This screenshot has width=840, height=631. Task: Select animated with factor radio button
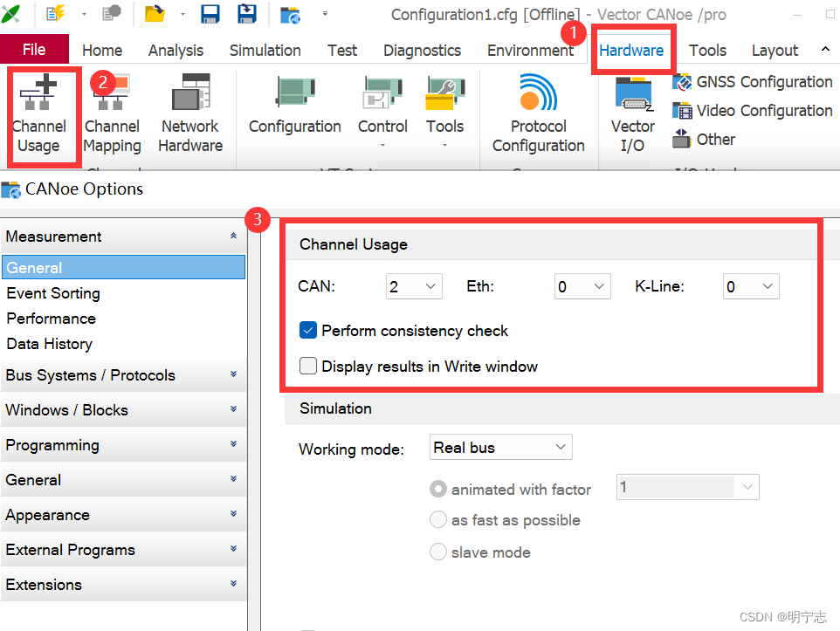pyautogui.click(x=438, y=489)
